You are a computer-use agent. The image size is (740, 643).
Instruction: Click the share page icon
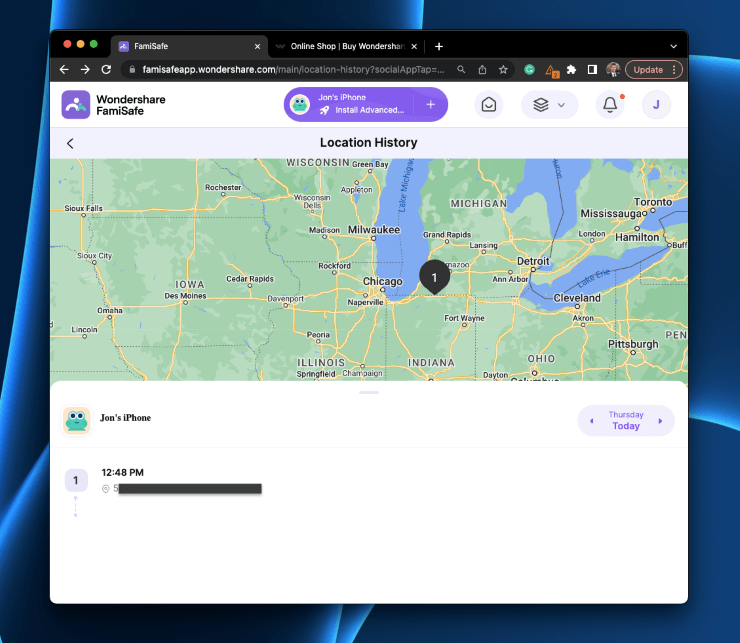coord(482,69)
